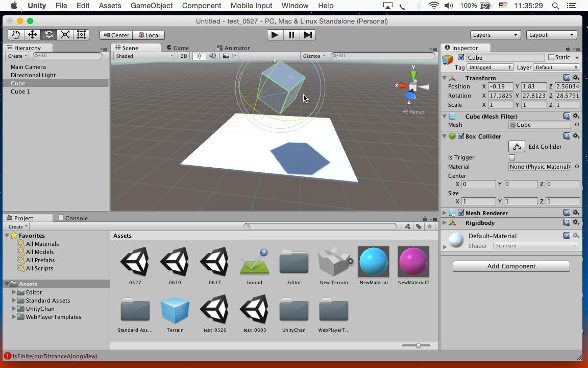Switch to the Console tab
The image size is (588, 368).
point(73,218)
